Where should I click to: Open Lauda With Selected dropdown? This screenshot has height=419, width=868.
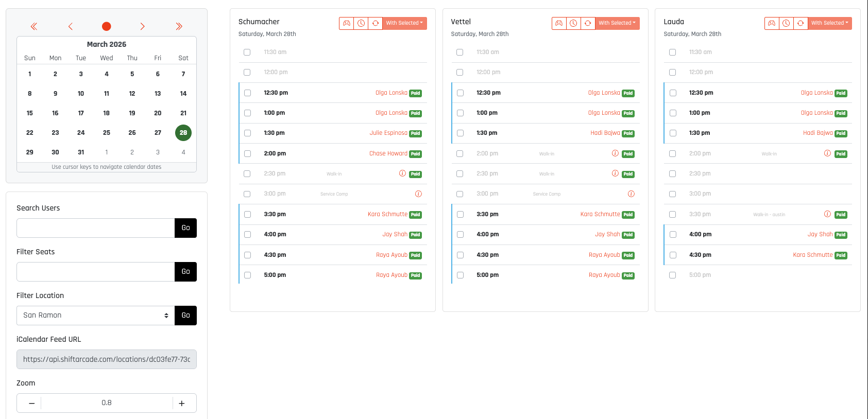click(830, 23)
